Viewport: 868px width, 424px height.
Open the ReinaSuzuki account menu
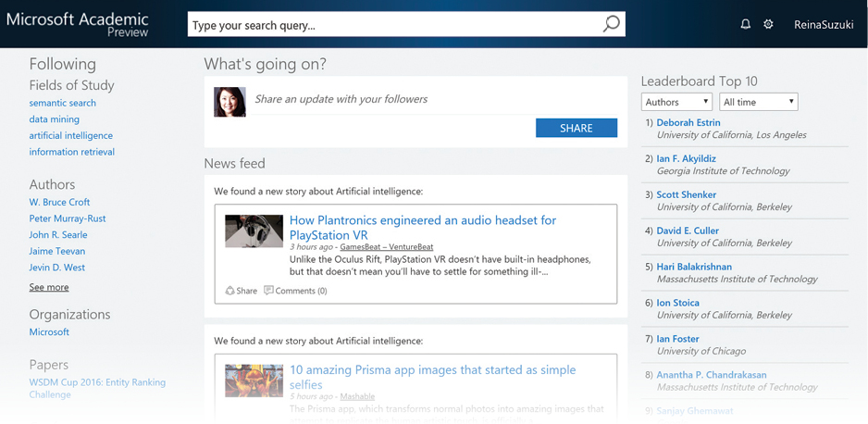tap(823, 25)
